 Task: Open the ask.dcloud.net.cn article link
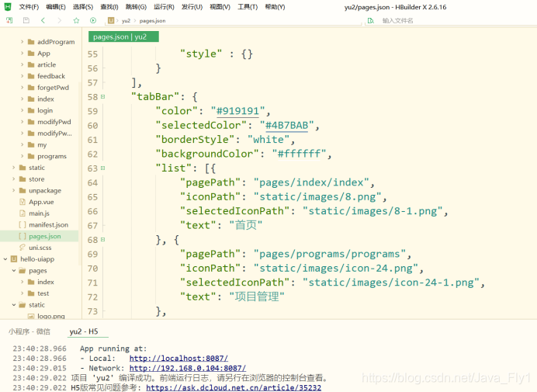pyautogui.click(x=234, y=387)
